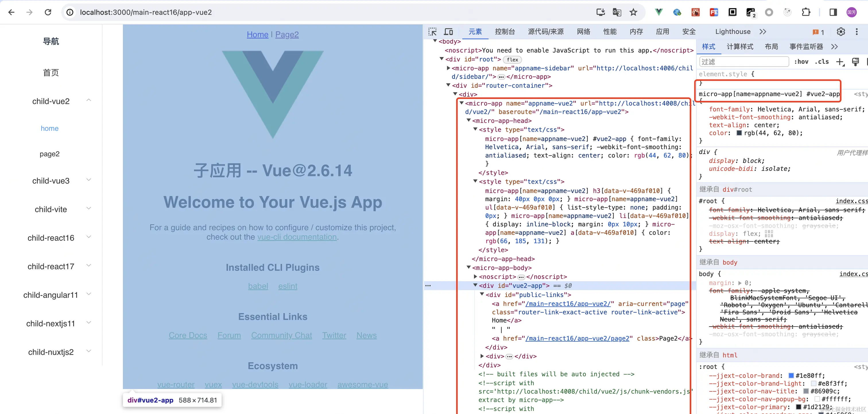The width and height of the screenshot is (868, 414).
Task: Open the Google Translate icon
Action: pos(617,12)
